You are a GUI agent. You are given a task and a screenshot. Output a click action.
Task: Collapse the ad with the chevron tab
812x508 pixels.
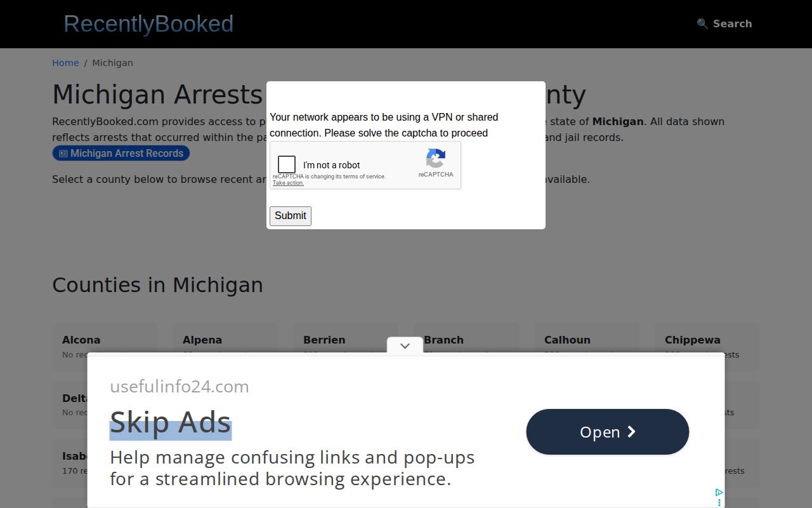(405, 345)
